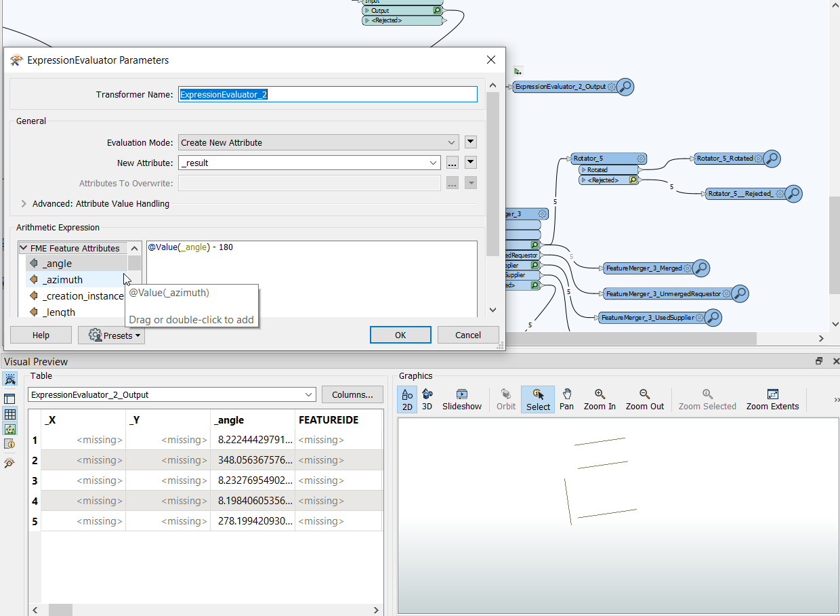
Task: Float the Visual Preview panel
Action: tap(819, 361)
